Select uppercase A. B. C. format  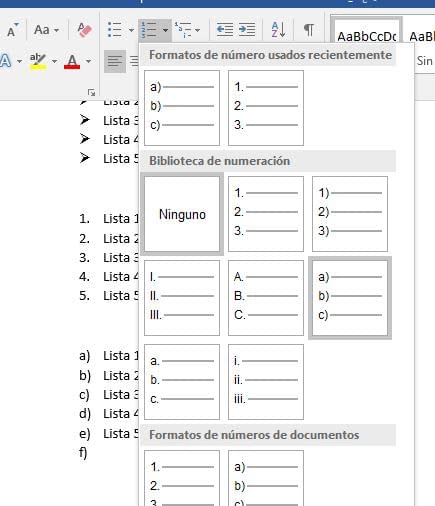[x=266, y=298]
